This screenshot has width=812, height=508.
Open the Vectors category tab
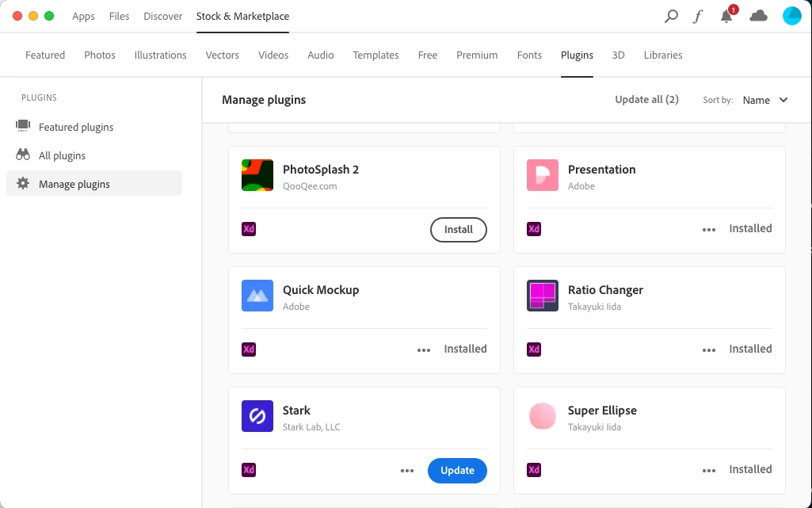222,55
